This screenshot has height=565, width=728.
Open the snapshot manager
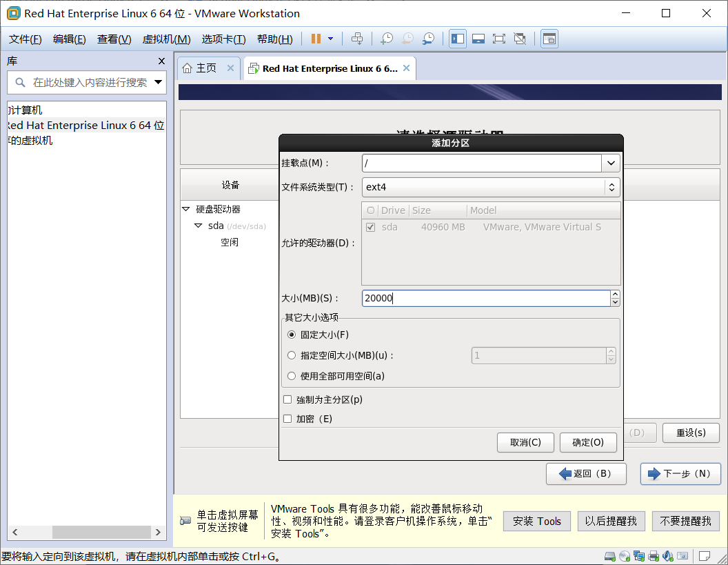pos(428,39)
